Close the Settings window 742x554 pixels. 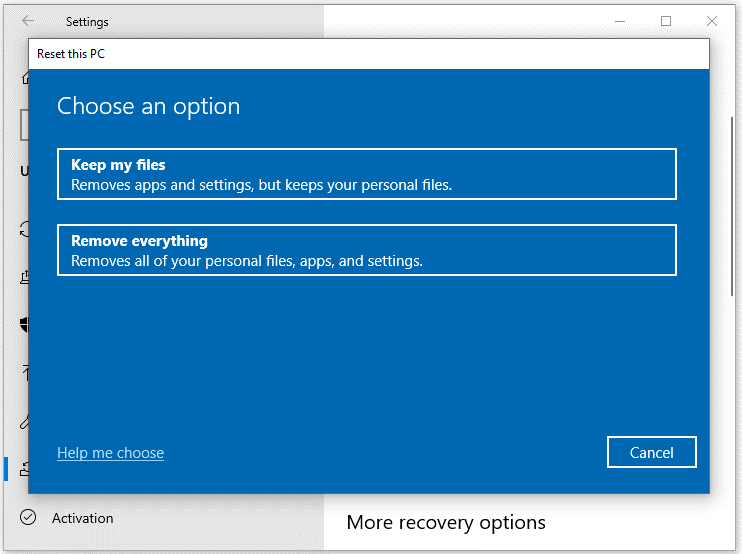(x=712, y=21)
